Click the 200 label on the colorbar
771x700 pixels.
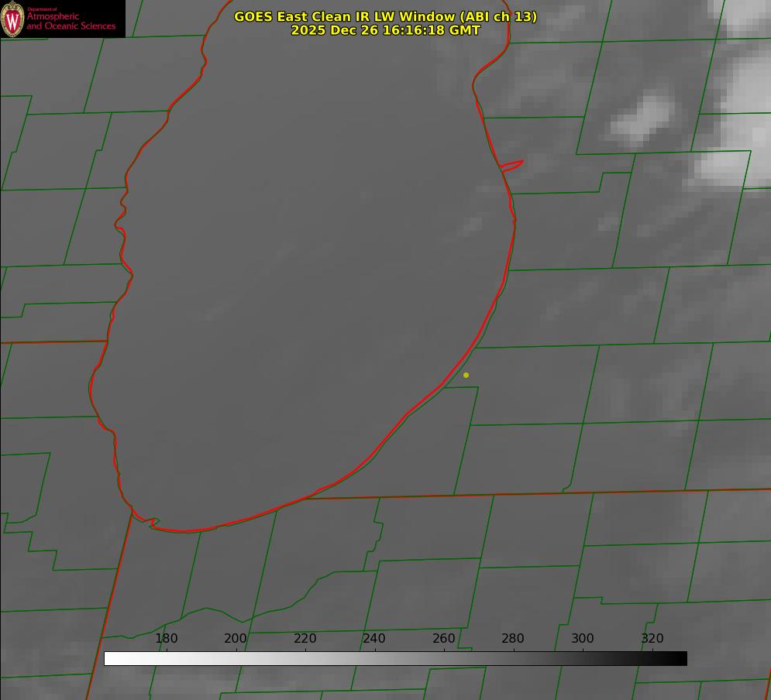[x=236, y=638]
